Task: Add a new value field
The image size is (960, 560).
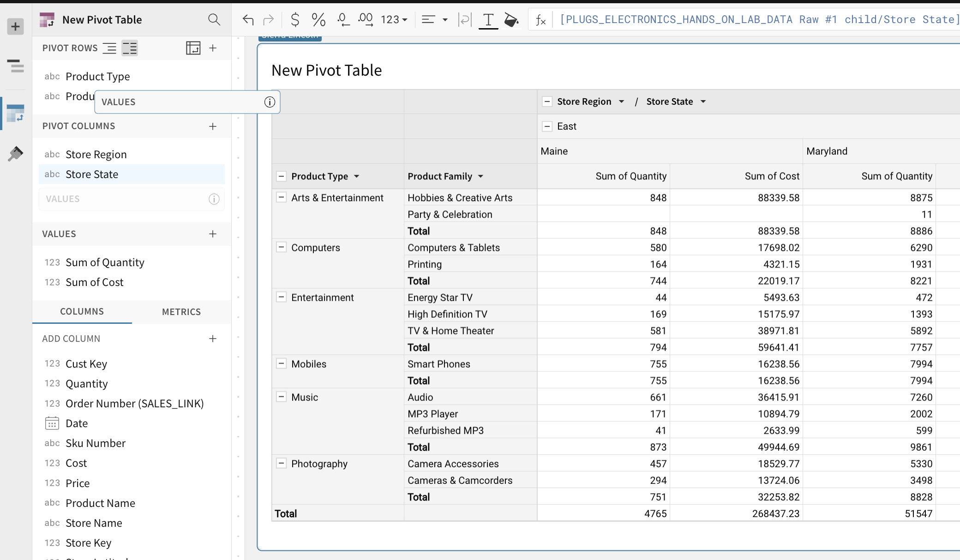Action: [x=213, y=234]
